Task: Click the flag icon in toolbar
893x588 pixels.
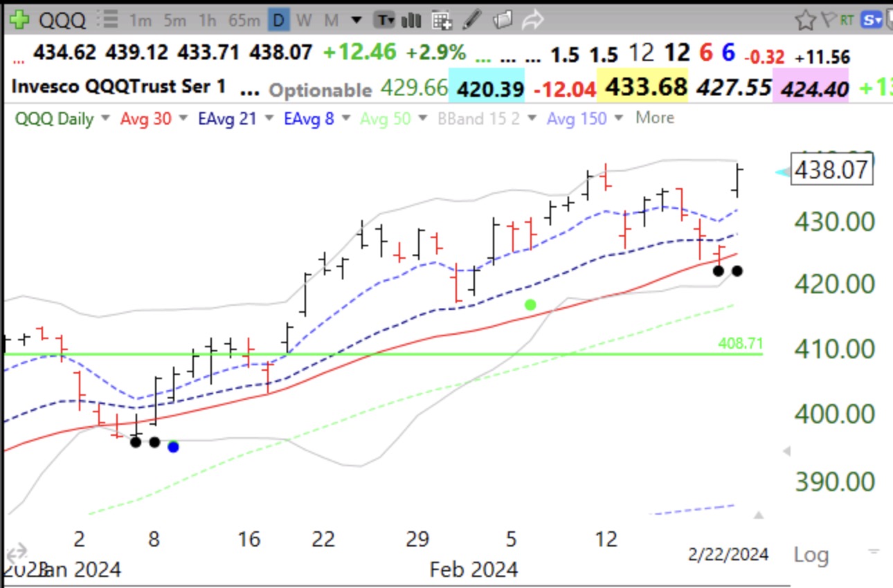Action: [x=827, y=20]
